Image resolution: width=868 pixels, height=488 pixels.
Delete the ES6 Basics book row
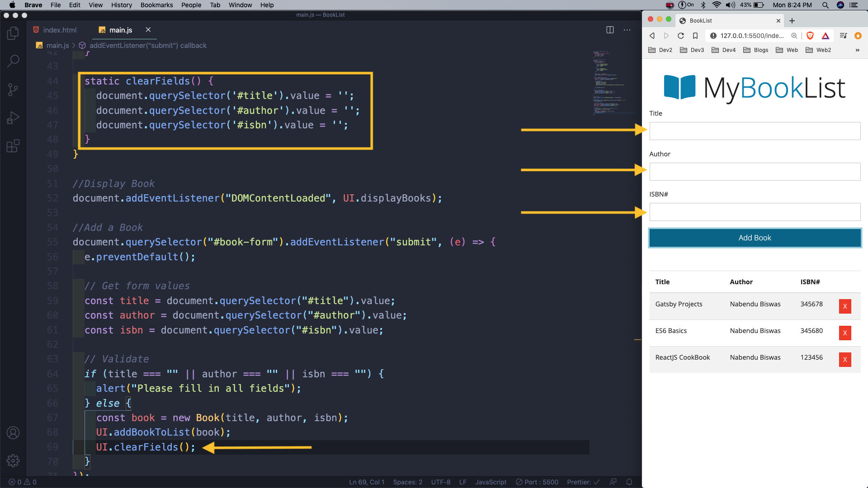click(845, 333)
